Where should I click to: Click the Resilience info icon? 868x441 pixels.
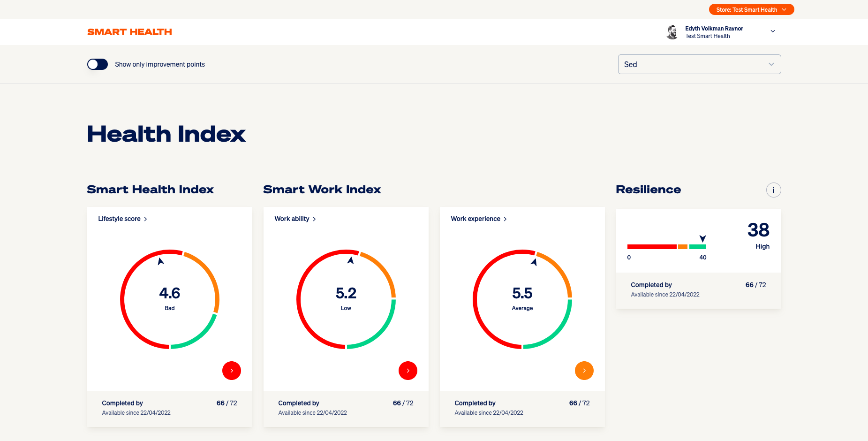pos(773,190)
